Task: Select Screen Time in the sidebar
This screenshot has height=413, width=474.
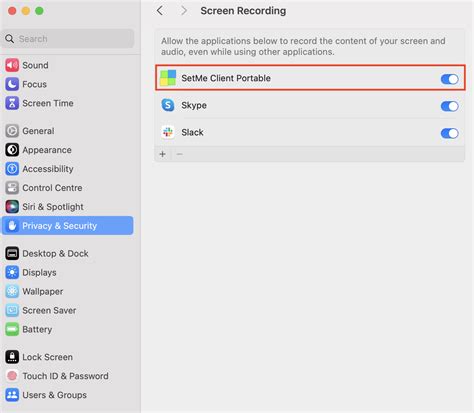Action: coord(68,103)
